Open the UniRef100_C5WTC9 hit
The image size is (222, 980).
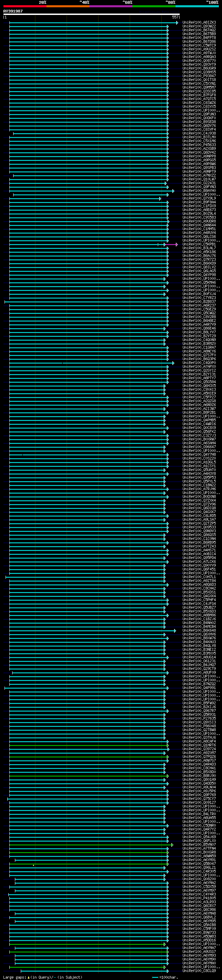pos(199,45)
